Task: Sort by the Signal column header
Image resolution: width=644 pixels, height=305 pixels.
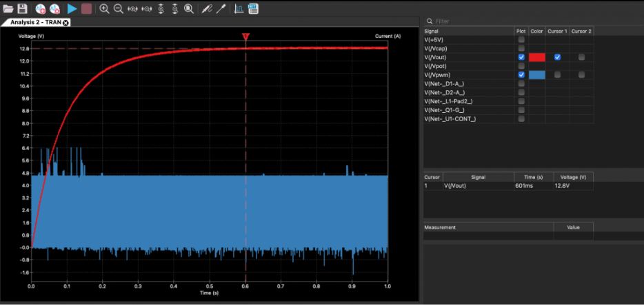Action: pos(469,31)
